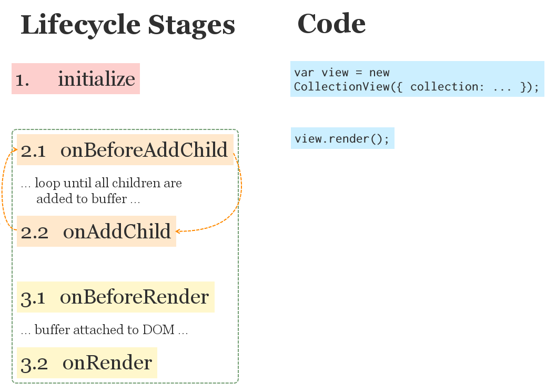Screen dimensions: 546x392
Task: Select the onBeforeRender stage box
Action: click(x=116, y=297)
